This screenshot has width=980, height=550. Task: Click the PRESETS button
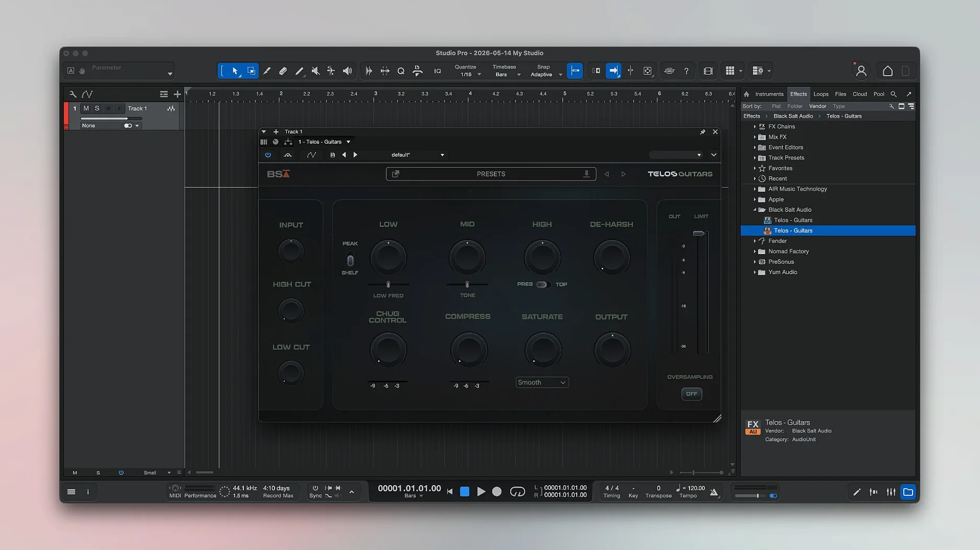coord(491,174)
